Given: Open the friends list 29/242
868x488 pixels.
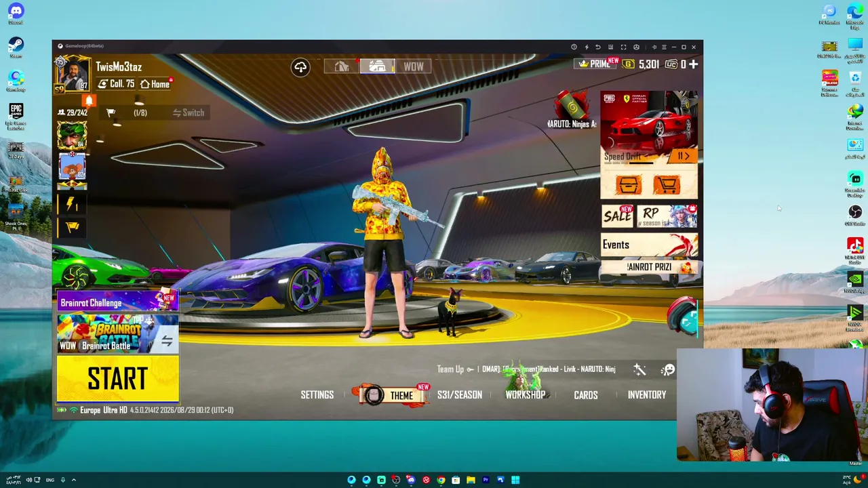Looking at the screenshot, I should point(73,113).
